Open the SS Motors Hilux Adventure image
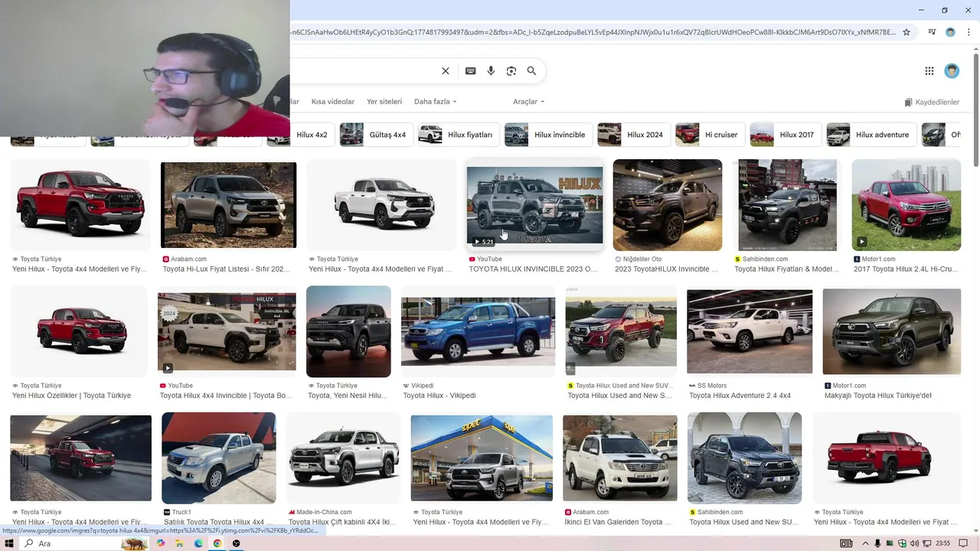The height and width of the screenshot is (551, 980). tap(750, 331)
